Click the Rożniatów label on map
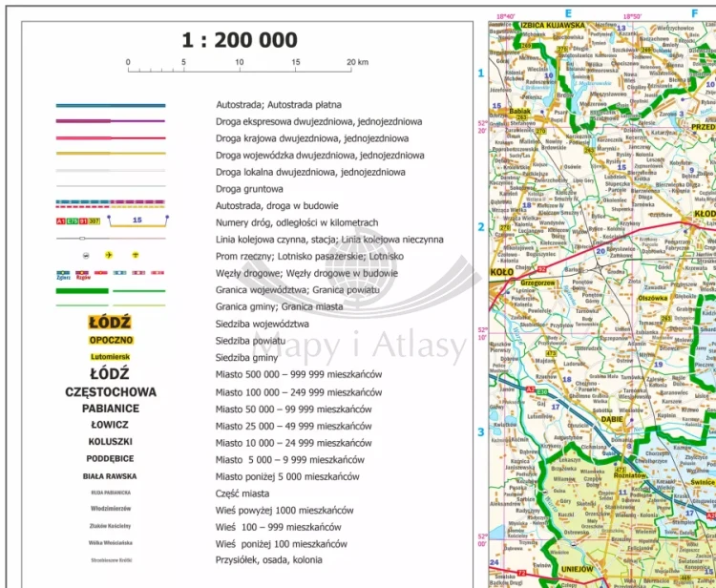This screenshot has width=716, height=588. 630,475
